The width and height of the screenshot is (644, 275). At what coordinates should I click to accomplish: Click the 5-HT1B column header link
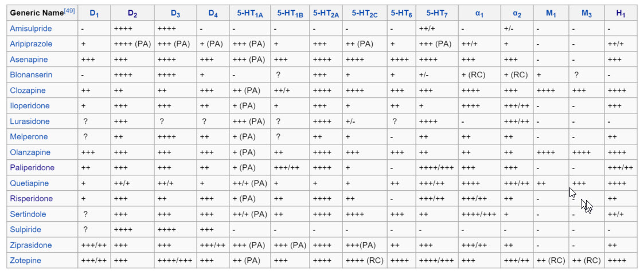[290, 14]
